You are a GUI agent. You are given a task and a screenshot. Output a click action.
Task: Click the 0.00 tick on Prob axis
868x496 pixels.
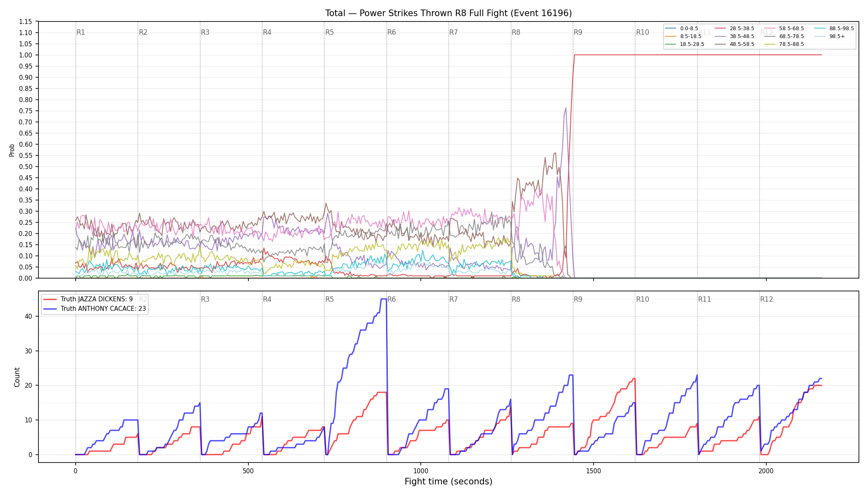[x=26, y=278]
